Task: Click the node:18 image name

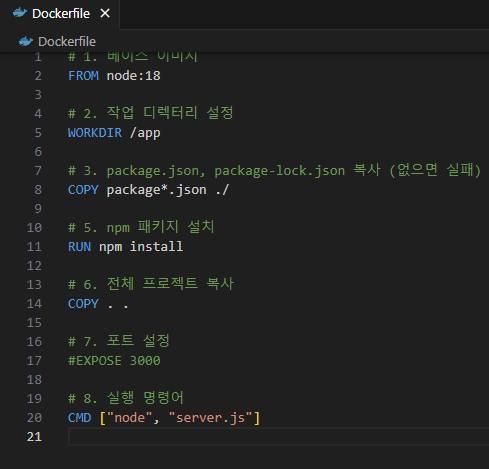Action: 133,76
